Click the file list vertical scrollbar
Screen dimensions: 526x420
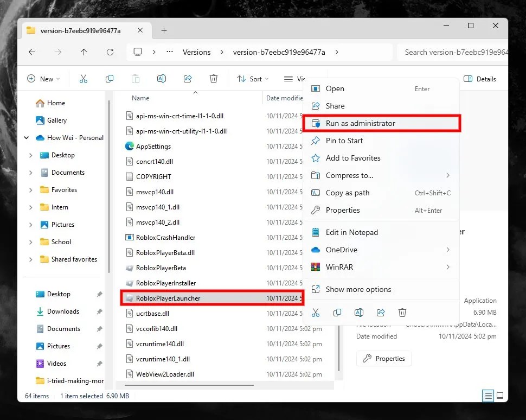point(339,347)
